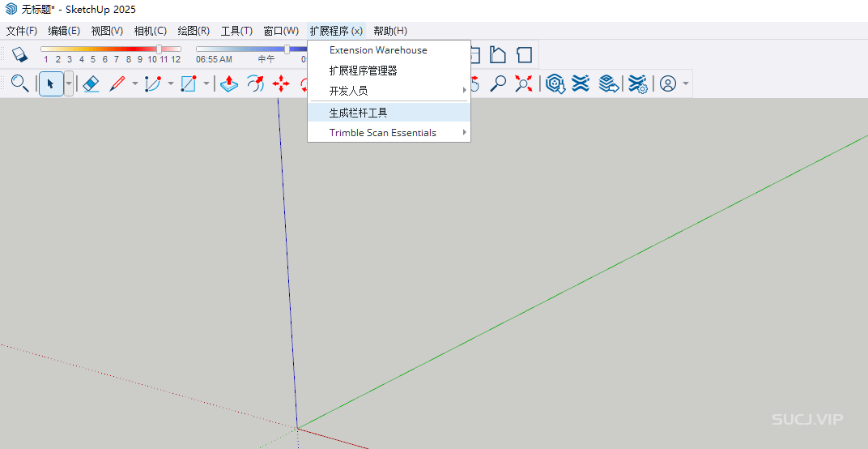Click Send to LayOut icon

coord(608,83)
